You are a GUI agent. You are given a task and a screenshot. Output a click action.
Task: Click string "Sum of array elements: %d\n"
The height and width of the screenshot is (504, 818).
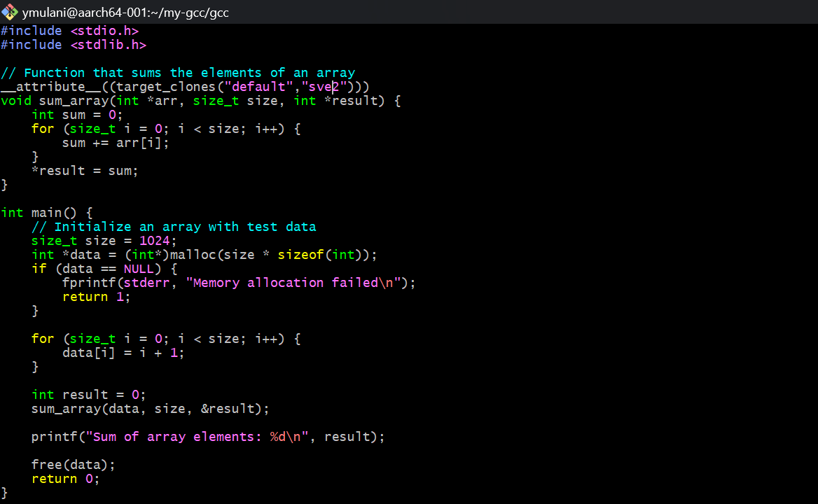pos(197,437)
